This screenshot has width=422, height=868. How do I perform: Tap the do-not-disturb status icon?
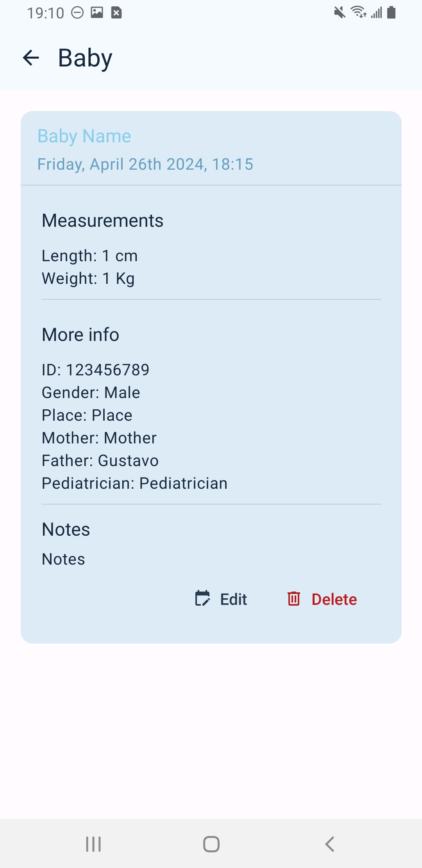click(x=77, y=13)
